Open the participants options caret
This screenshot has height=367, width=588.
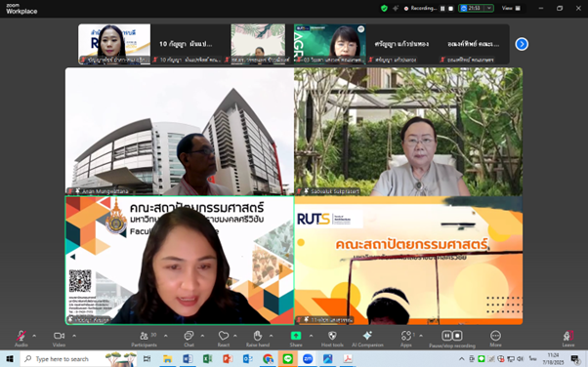click(166, 336)
